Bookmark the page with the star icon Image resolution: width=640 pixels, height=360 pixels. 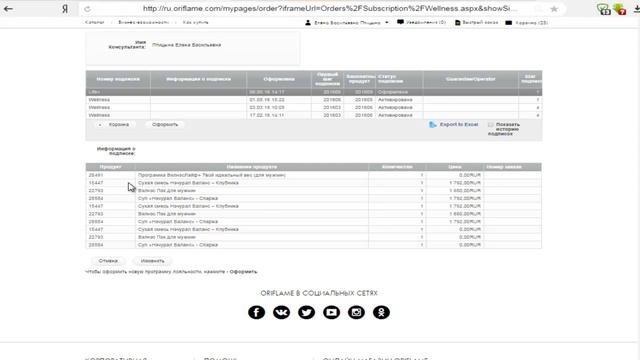554,9
